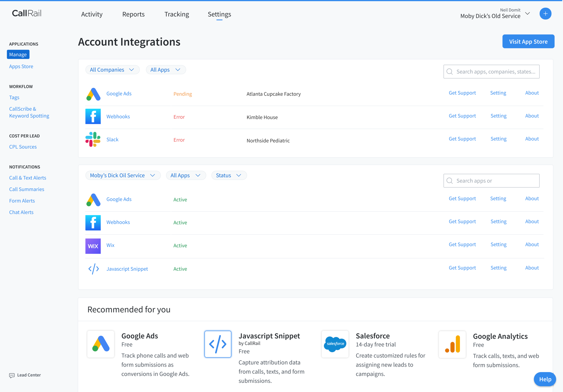
Task: Open CPL Sources in sidebar
Action: click(x=23, y=147)
